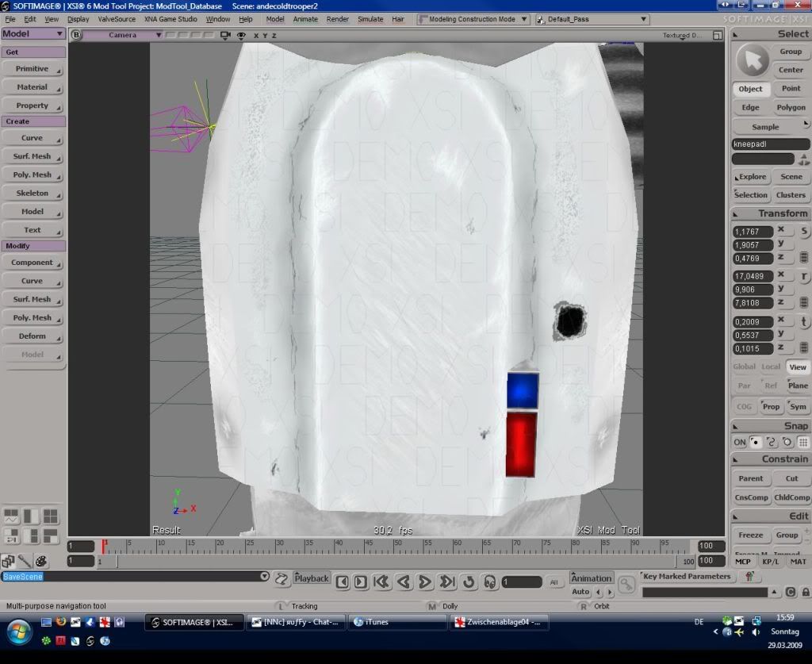Click the large Select arrow tool icon

click(752, 60)
